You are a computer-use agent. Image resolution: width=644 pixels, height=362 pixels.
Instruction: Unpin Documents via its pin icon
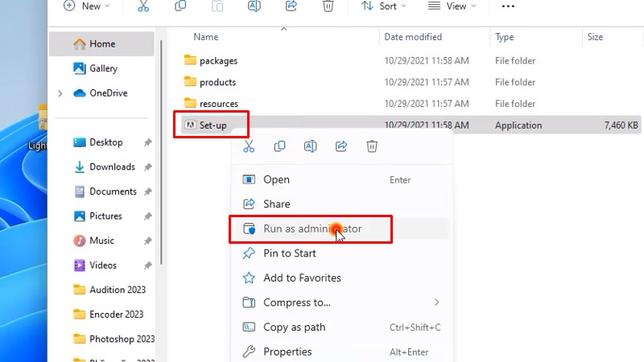(148, 191)
